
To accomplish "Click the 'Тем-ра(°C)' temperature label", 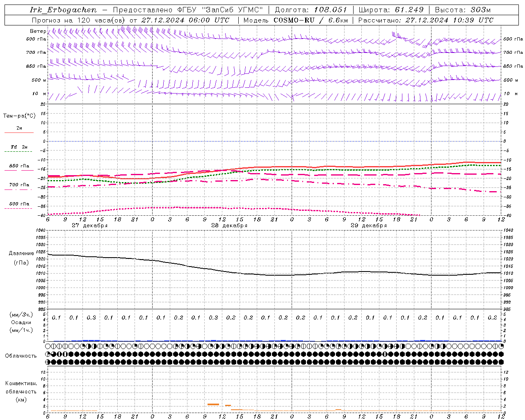I will click(x=19, y=116).
